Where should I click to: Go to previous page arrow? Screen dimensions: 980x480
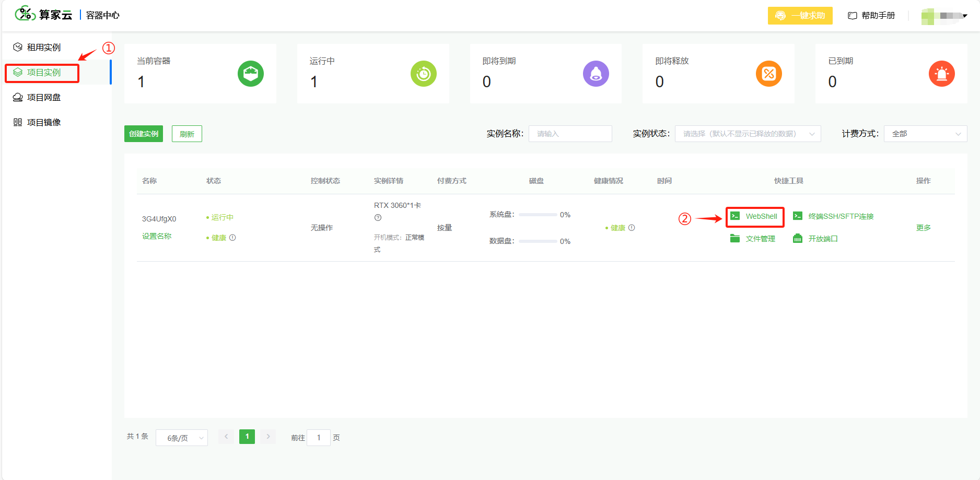(x=226, y=437)
